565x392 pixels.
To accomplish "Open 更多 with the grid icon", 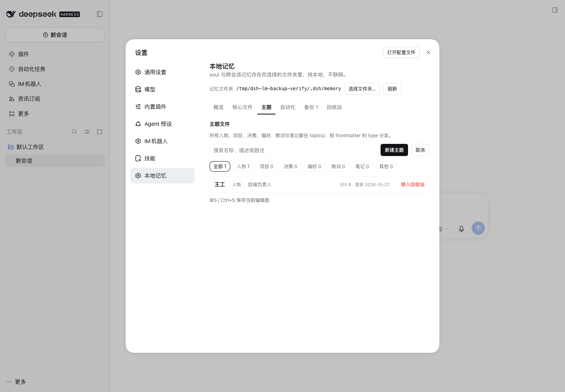I will click(x=55, y=114).
